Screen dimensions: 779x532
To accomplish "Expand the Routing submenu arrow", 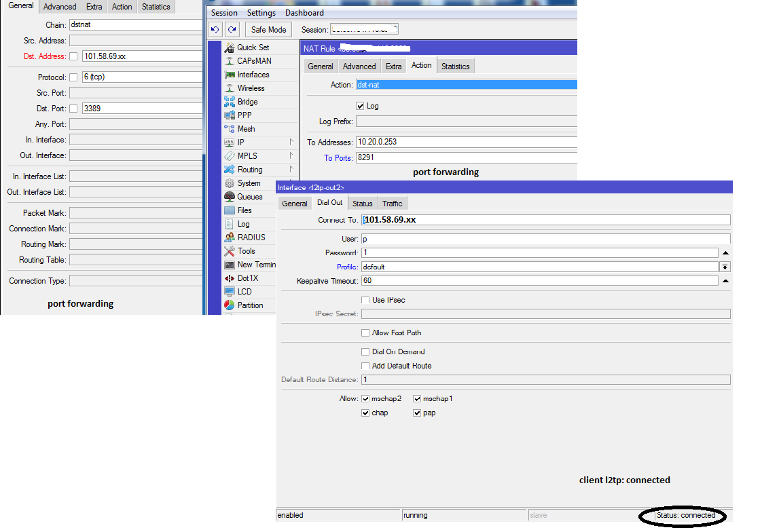I will 291,169.
